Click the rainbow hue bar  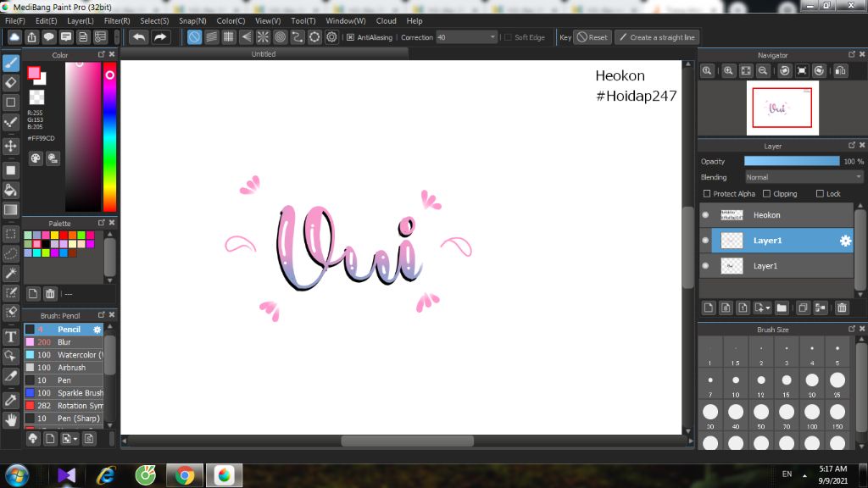(x=109, y=136)
